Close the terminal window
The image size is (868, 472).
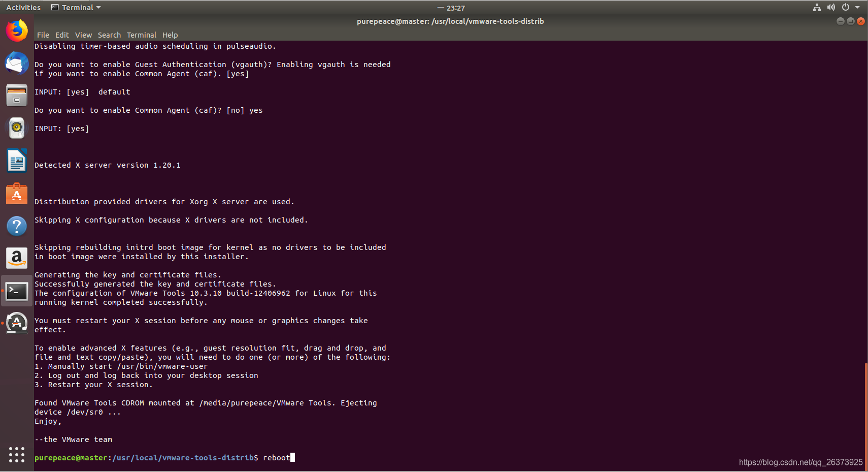(860, 21)
